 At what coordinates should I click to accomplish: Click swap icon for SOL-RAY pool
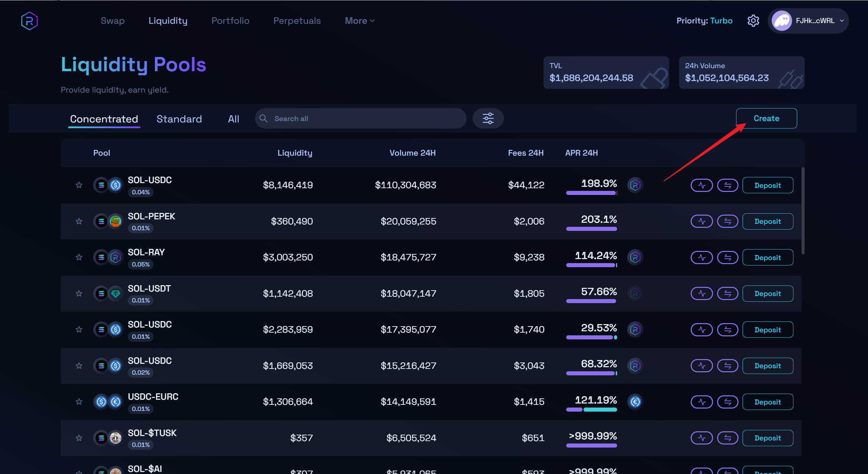[728, 258]
